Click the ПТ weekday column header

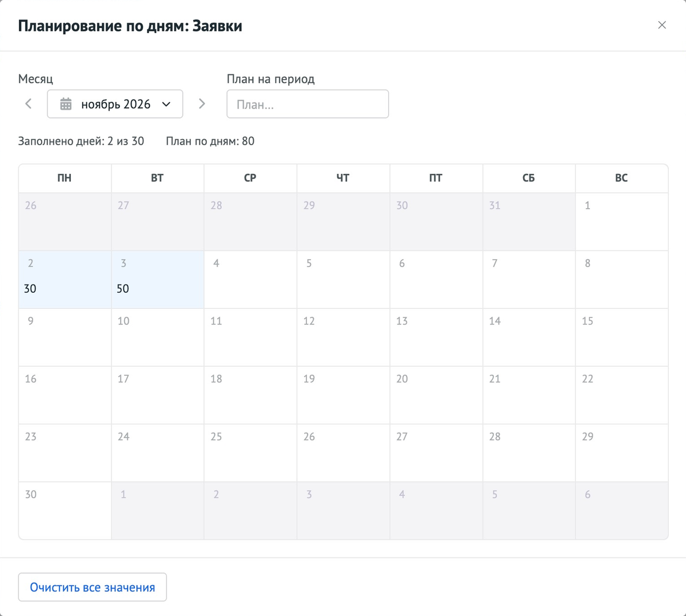[436, 178]
